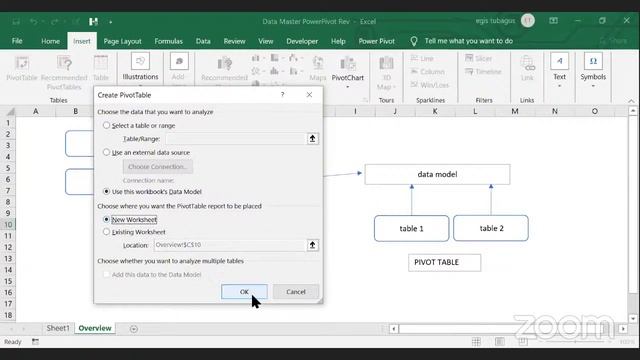This screenshot has height=360, width=640.
Task: Choose 'Use an external data source' option
Action: pos(106,152)
